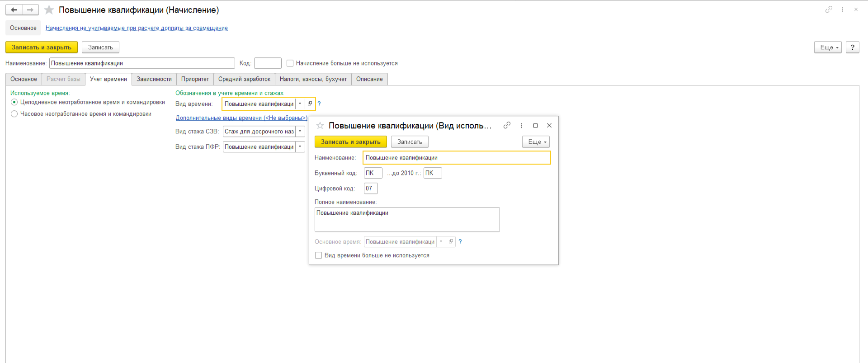
Task: Go back with the left arrow button
Action: tap(14, 9)
